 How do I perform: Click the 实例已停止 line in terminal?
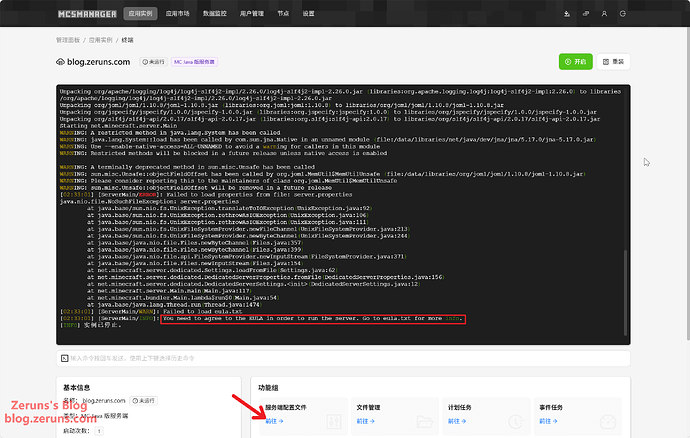point(90,325)
